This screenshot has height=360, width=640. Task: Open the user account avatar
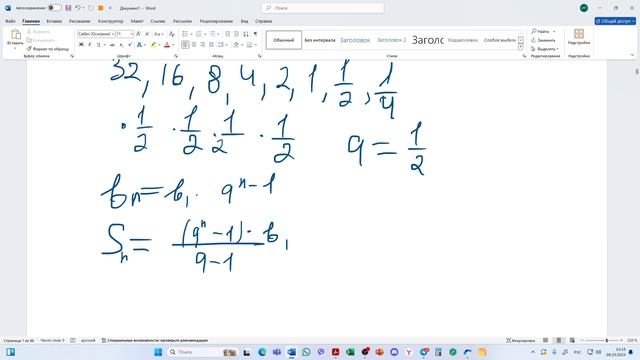point(584,8)
